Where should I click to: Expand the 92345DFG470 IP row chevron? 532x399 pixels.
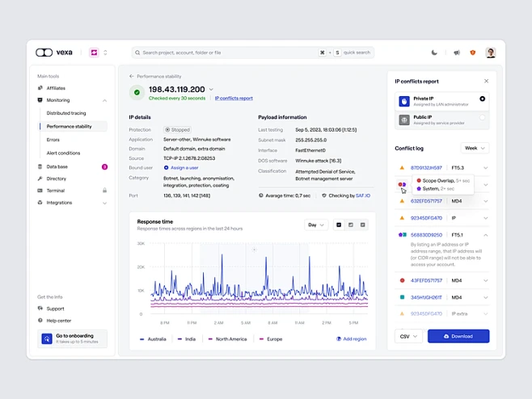[486, 218]
